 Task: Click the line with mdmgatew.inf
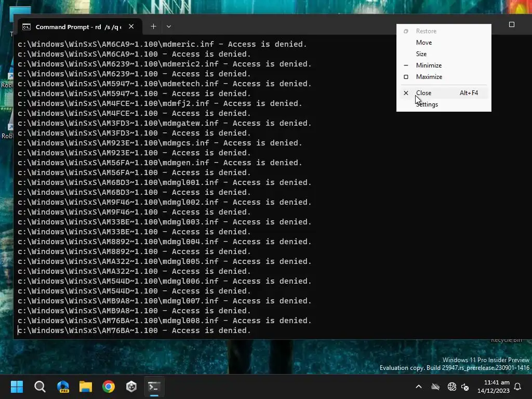coord(165,123)
